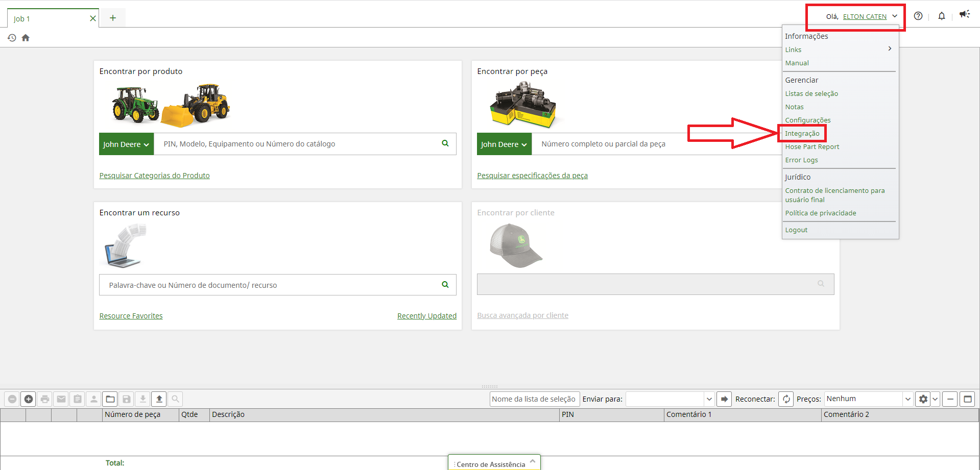Click the John Deere parts boxes image
The image size is (980, 470).
(x=523, y=105)
